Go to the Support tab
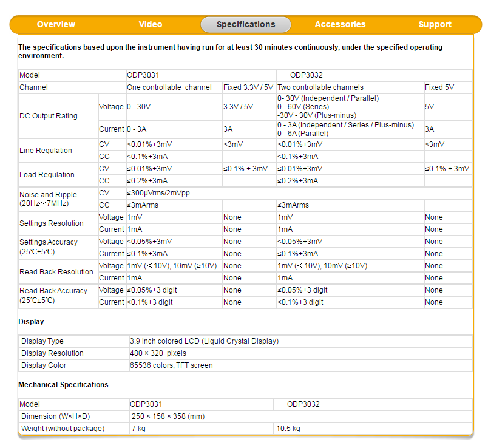This screenshot has width=488, height=448. [x=435, y=24]
